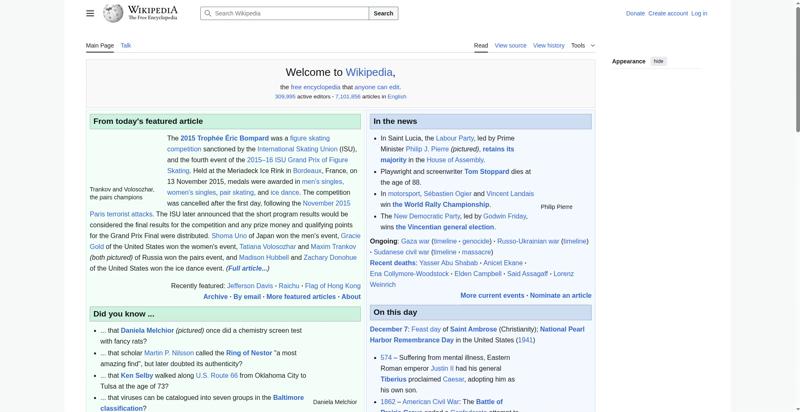Hide the Appearance panel
Screen dimensions: 800x412
coord(658,61)
